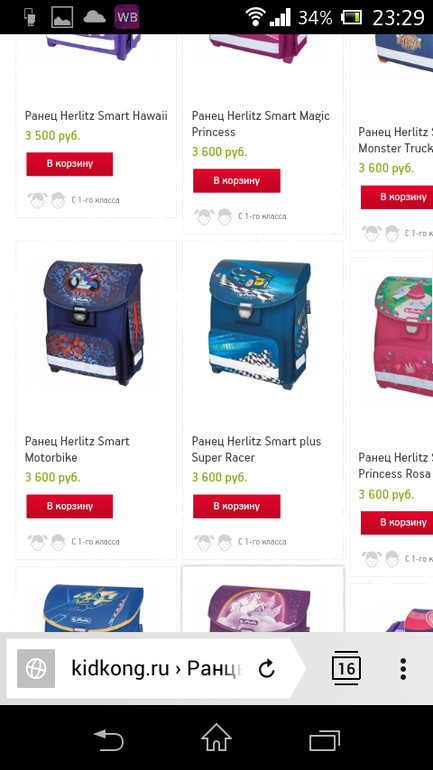Screen dimensions: 433x770
Task: Open the Ранец Herlitz Smart Motorbike title link
Action: coord(77,449)
